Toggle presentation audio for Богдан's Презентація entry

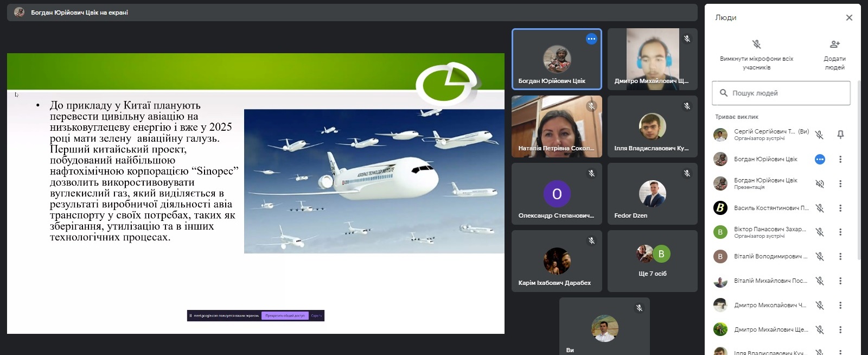[x=820, y=184]
